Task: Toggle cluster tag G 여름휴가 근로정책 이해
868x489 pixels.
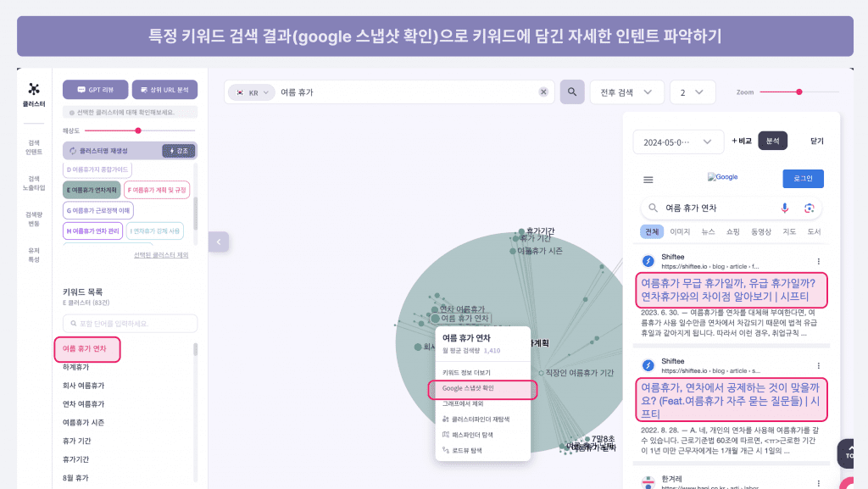Action: pyautogui.click(x=98, y=210)
